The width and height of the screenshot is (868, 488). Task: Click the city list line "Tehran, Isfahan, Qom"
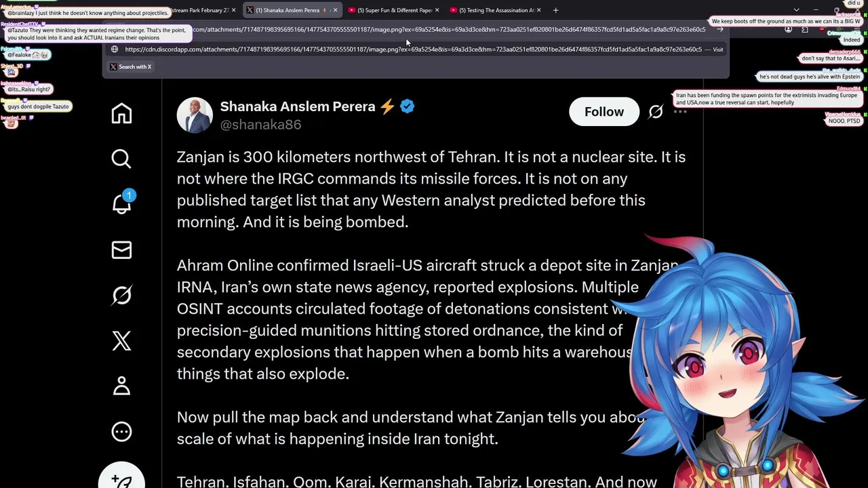tap(416, 481)
